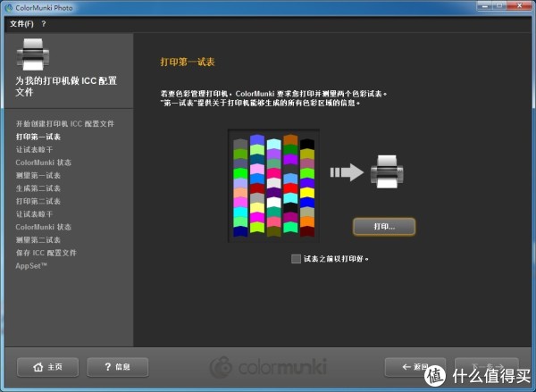Screen dimensions: 536x392
Task: Open the 信息 help button
Action: pos(118,367)
